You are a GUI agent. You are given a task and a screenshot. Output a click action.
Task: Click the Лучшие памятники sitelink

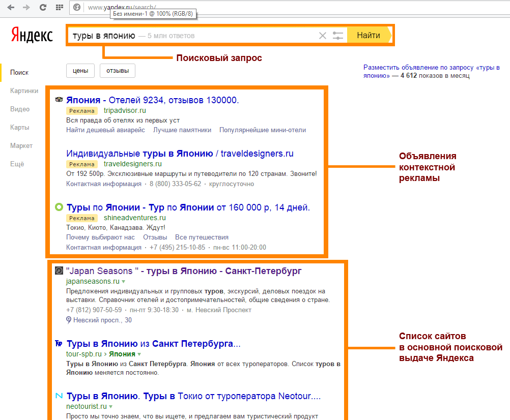click(x=182, y=130)
